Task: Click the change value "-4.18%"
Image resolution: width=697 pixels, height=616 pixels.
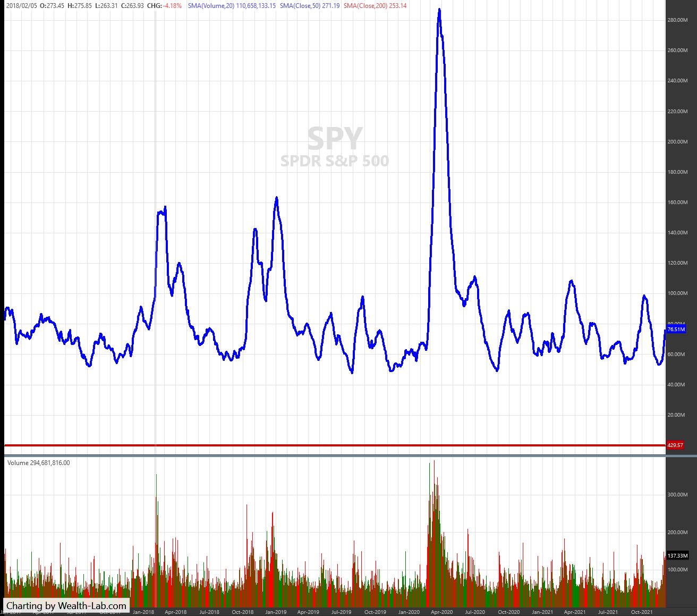Action: 172,6
